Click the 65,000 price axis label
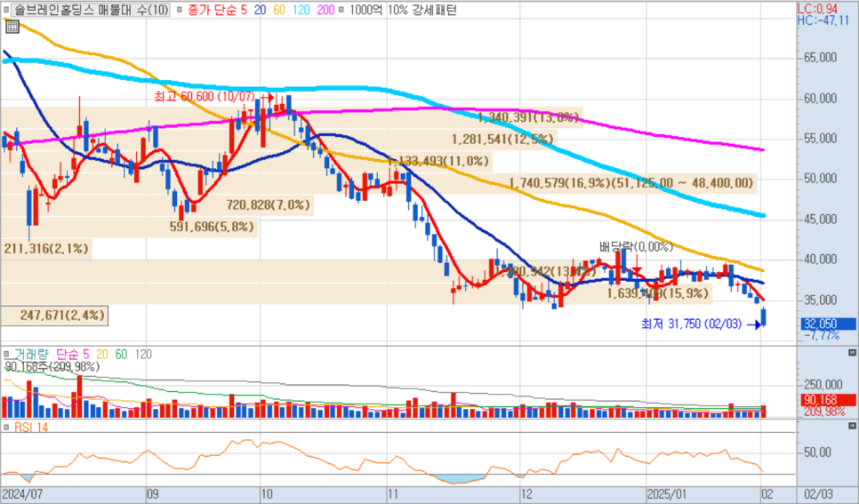 click(820, 58)
